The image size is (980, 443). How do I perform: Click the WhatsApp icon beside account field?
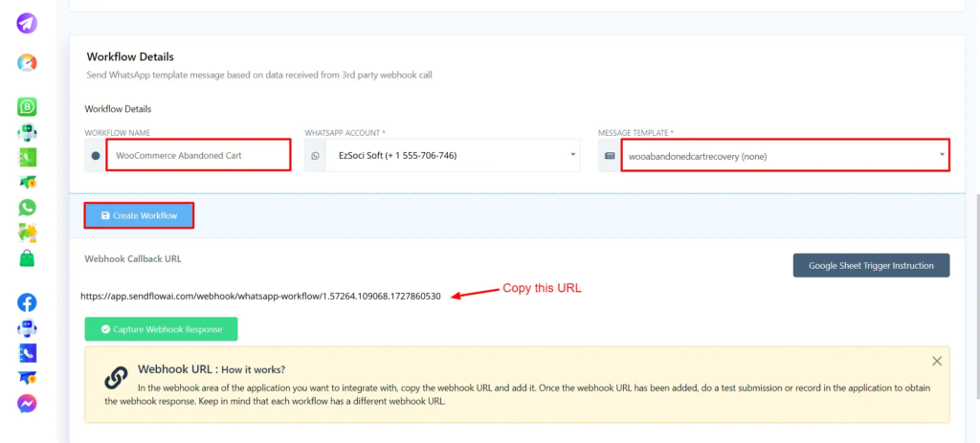click(315, 156)
